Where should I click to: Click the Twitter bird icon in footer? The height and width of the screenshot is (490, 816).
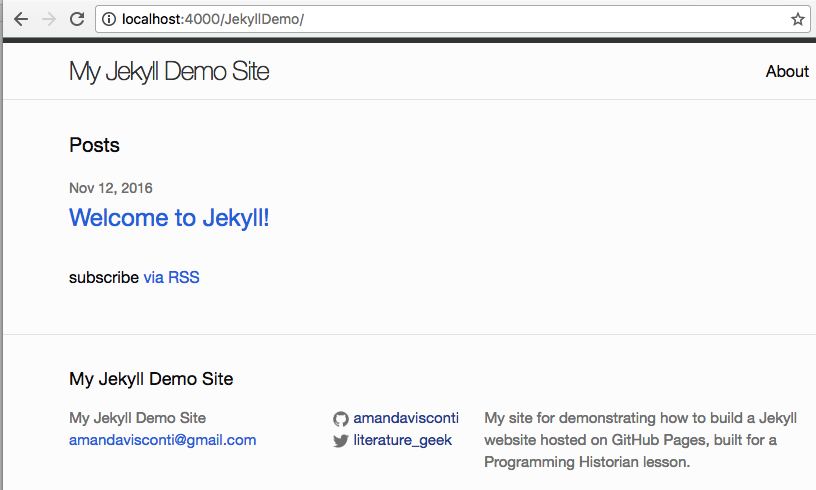click(x=340, y=441)
